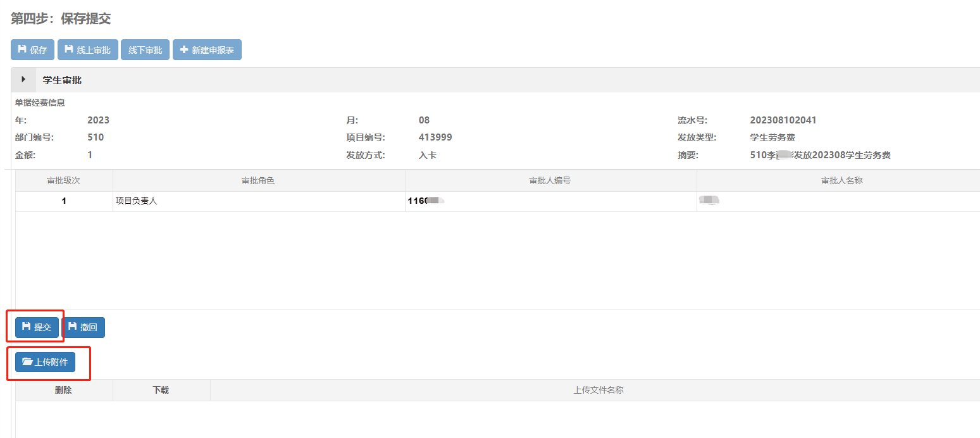Click the serial number 202308102041

point(787,120)
